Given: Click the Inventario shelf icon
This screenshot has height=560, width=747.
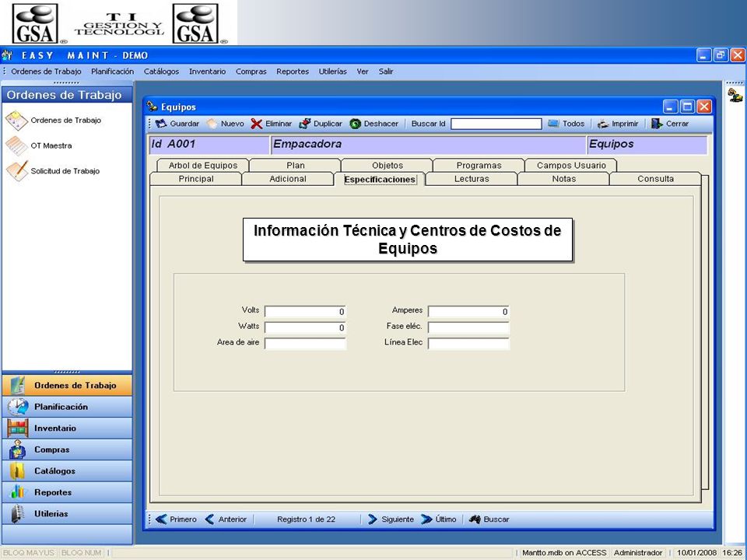Looking at the screenshot, I should [18, 428].
